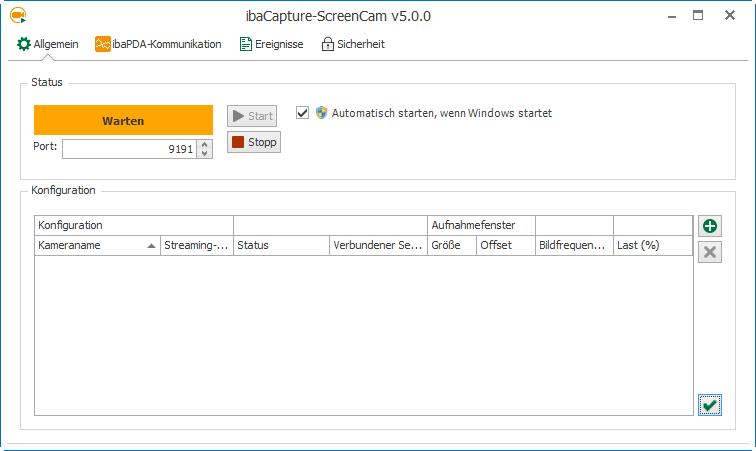This screenshot has height=451, width=756.
Task: Click the ibaCapture app icon in title bar
Action: (18, 15)
